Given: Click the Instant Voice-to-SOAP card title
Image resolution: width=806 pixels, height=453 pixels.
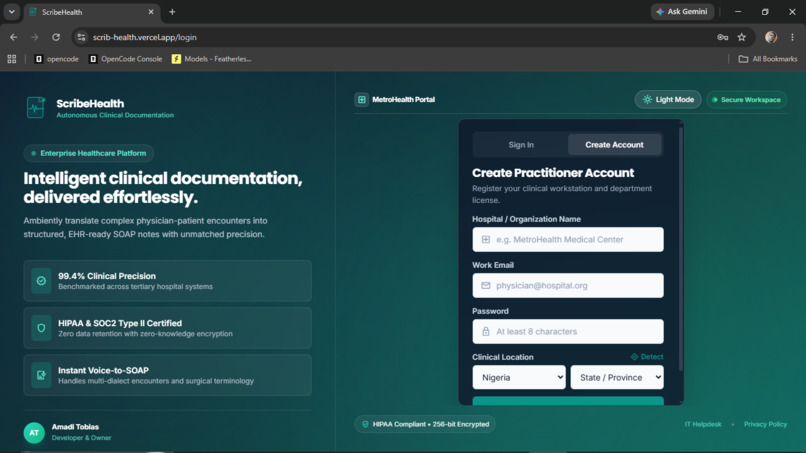Looking at the screenshot, I should (x=103, y=370).
